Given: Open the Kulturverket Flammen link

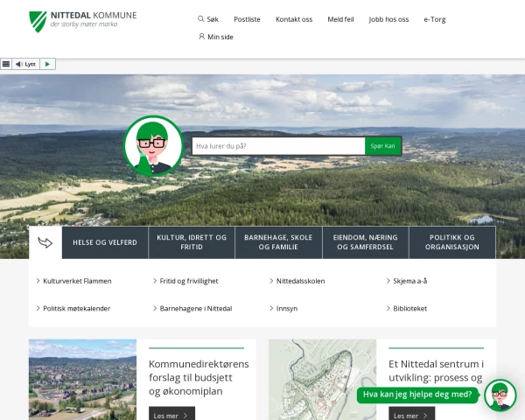Looking at the screenshot, I should [77, 281].
